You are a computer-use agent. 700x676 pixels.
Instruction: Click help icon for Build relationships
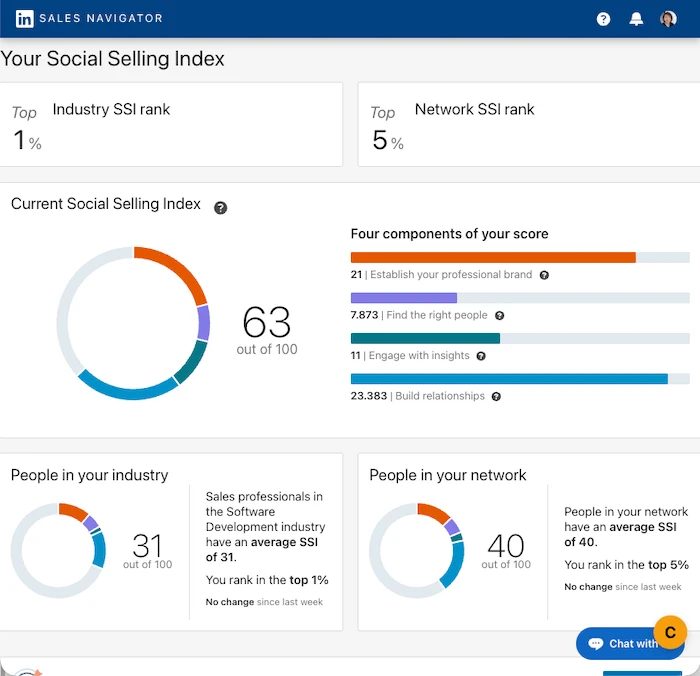[x=496, y=397]
